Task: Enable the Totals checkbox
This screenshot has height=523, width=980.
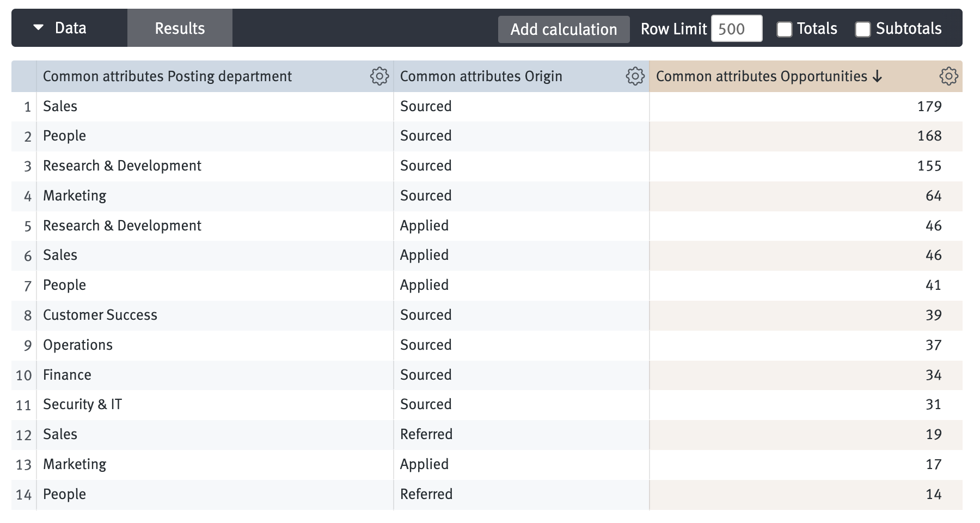Action: [x=784, y=28]
